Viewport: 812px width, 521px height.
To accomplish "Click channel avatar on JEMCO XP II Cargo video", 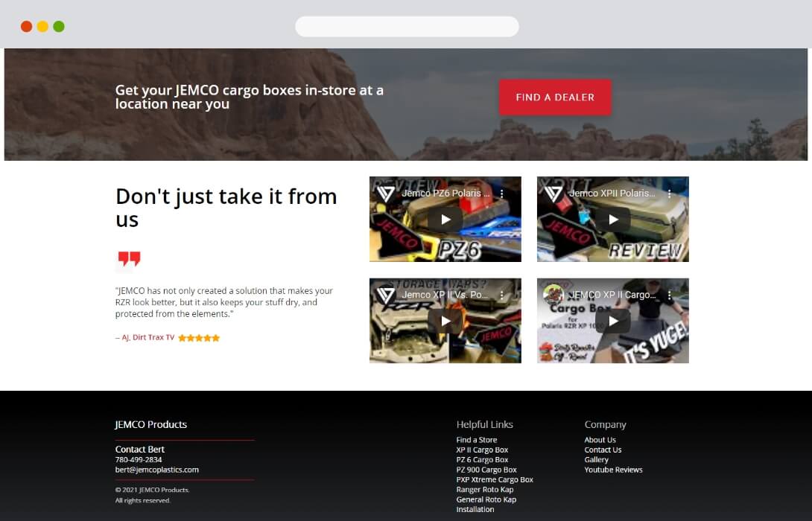I will [553, 295].
